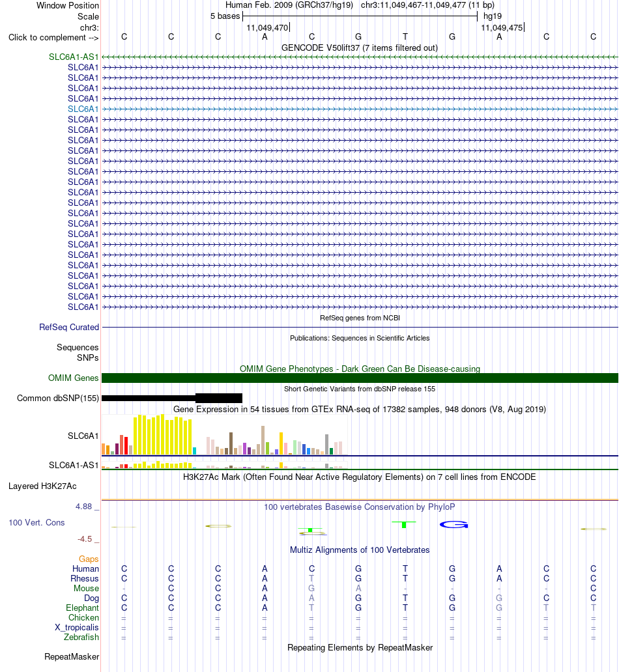Select the light-blue highlighted SLC6A1 transcript label

click(83, 109)
